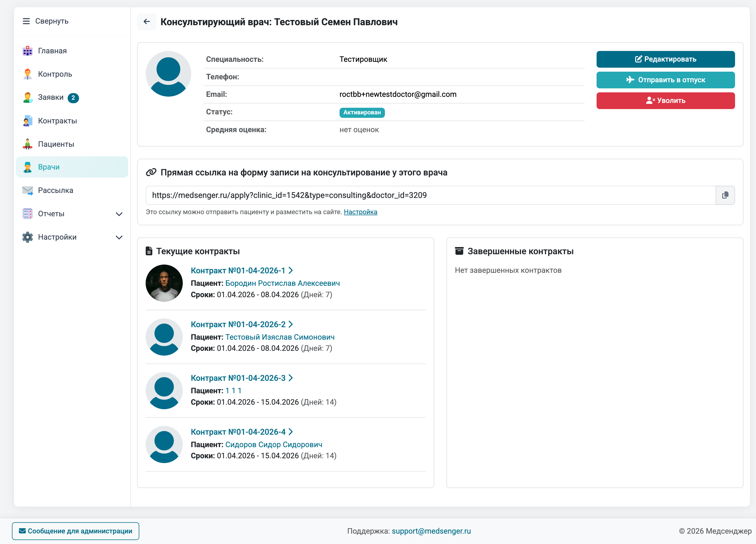
Task: Open the Главная menu item
Action: pos(72,51)
